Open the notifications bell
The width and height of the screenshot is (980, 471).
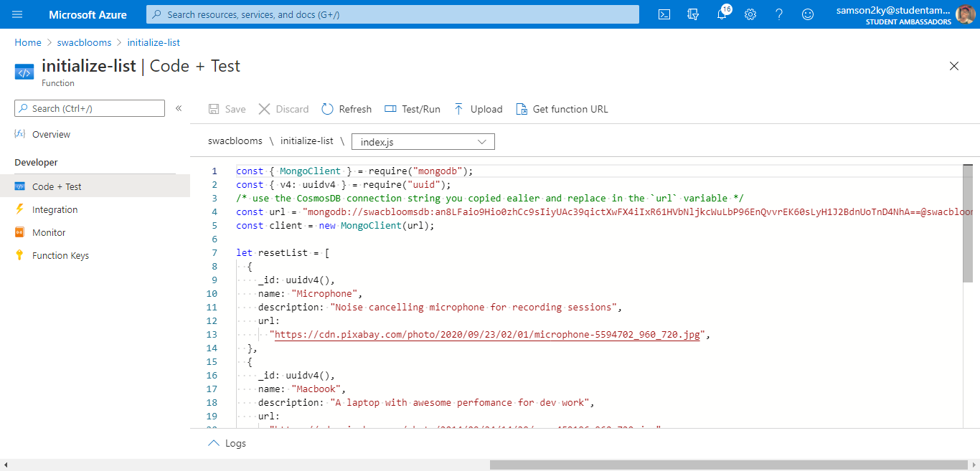tap(722, 14)
